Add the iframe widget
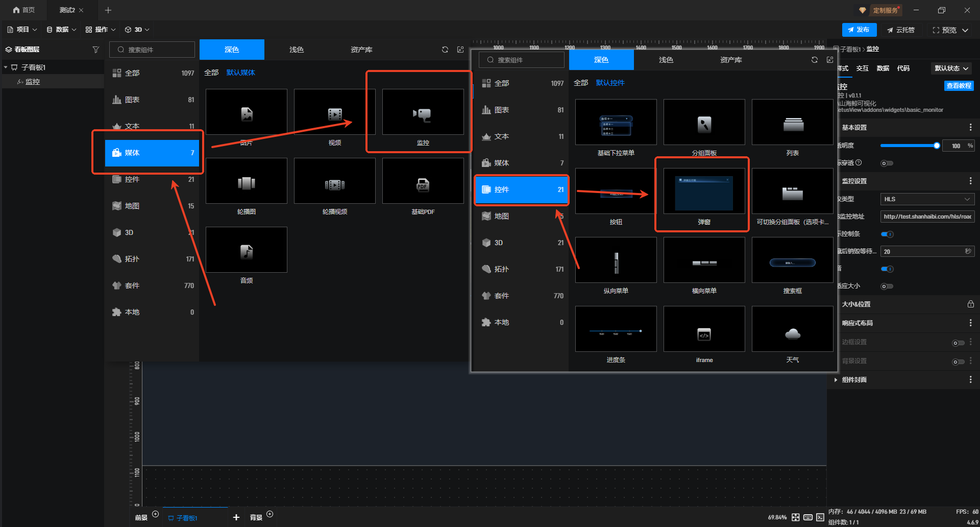 coord(704,329)
